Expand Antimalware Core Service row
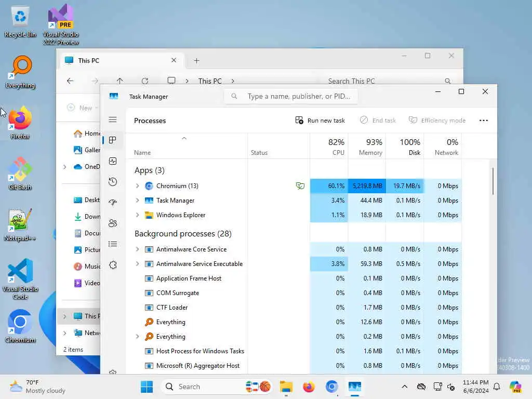532x399 pixels. [x=137, y=249]
